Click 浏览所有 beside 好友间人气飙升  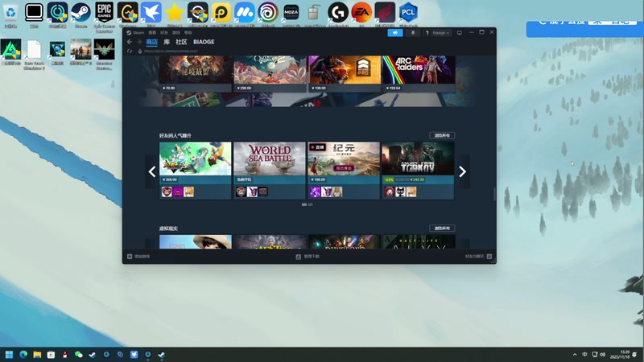click(x=442, y=135)
